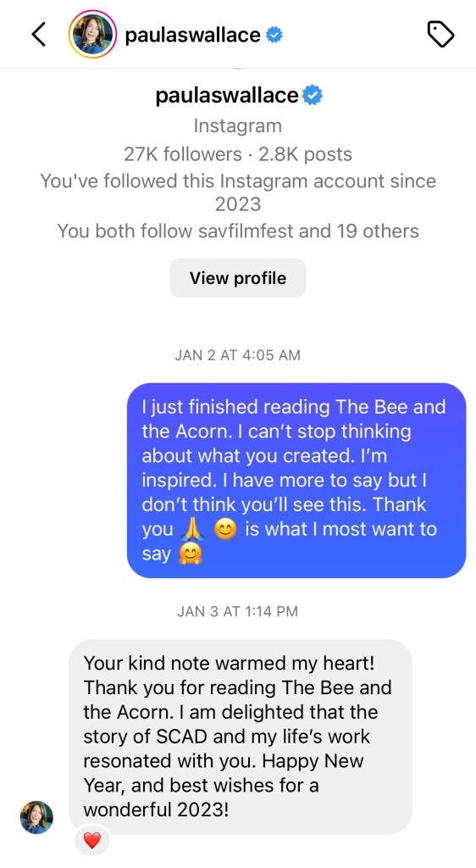This screenshot has height=868, width=476.
Task: Tap the 'JAN 2 AT 4:05 AM' timestamp
Action: (x=238, y=355)
